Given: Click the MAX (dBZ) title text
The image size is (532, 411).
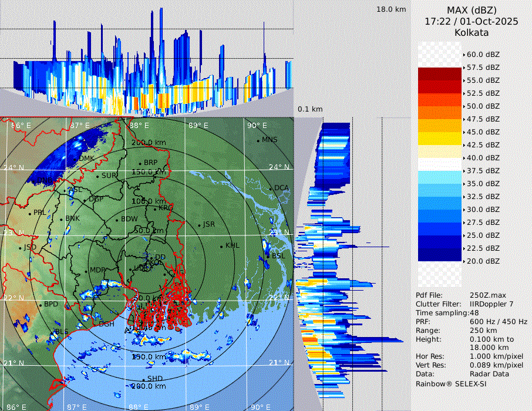Looking at the screenshot, I should [x=472, y=10].
